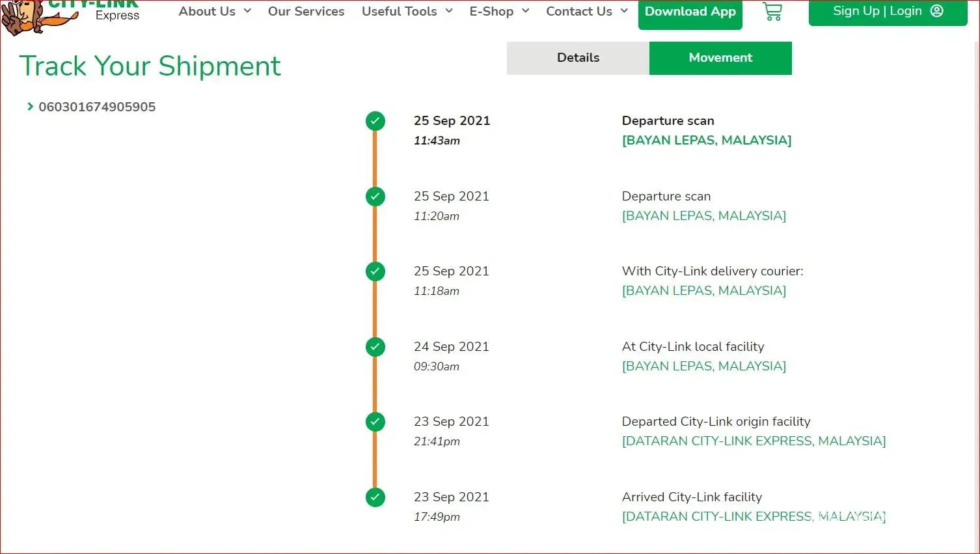Screen dimensions: 980x554
Task: Select the Movement tab
Action: point(720,58)
